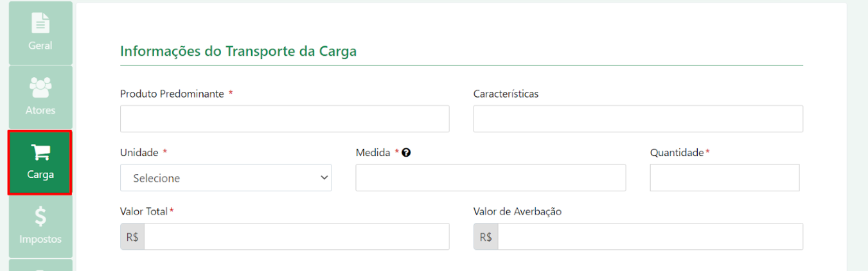Image resolution: width=868 pixels, height=271 pixels.
Task: Click the Quantidade input field
Action: coord(725,178)
